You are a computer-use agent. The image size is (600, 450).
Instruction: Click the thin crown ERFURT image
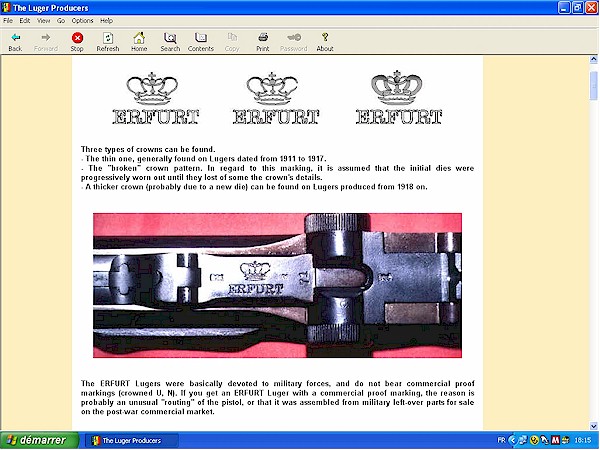pyautogui.click(x=155, y=98)
